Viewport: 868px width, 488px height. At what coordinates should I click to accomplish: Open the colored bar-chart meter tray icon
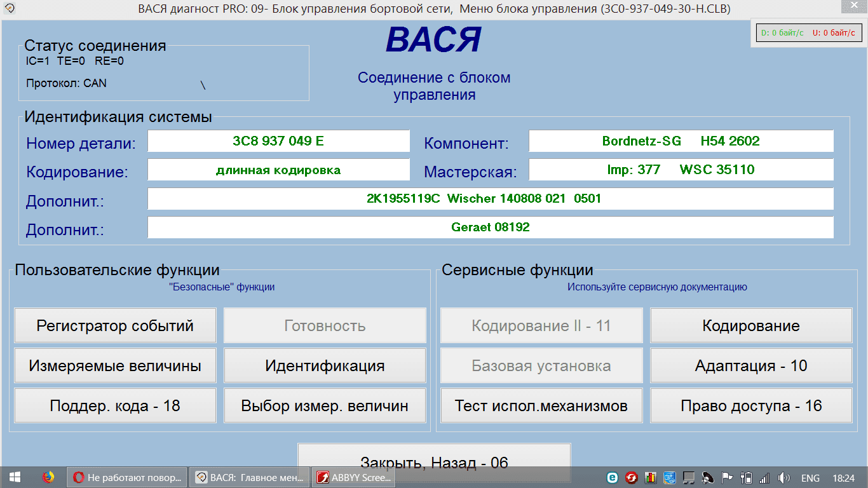click(651, 478)
